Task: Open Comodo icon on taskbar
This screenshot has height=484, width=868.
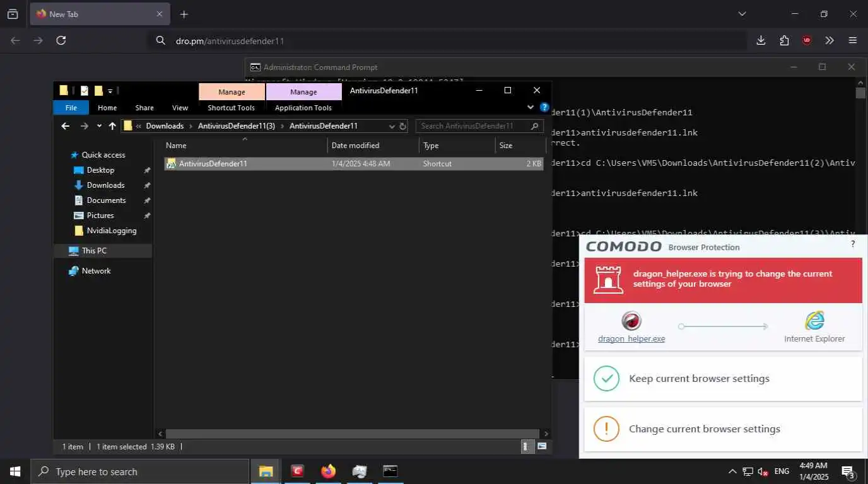Action: [297, 471]
